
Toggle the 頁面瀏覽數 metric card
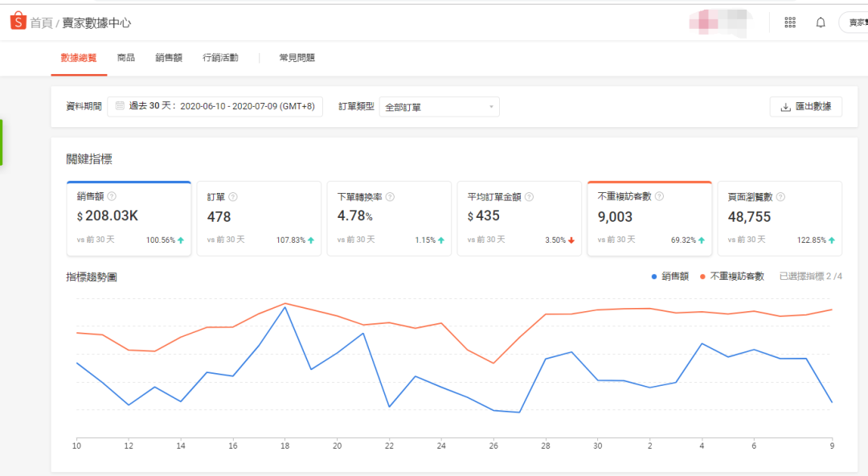(780, 219)
